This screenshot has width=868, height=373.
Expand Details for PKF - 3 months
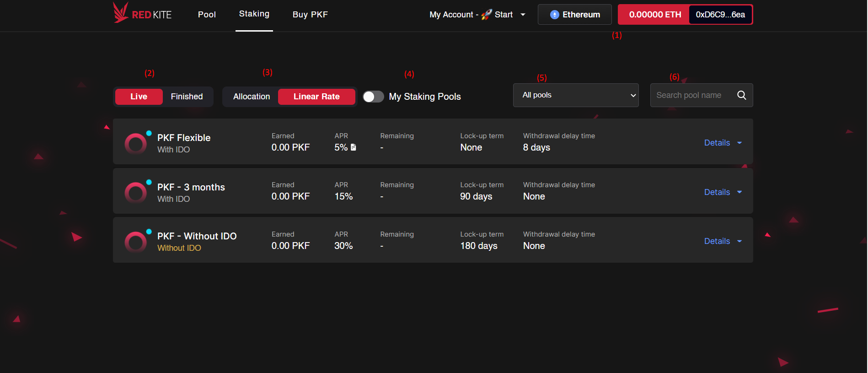(x=723, y=192)
